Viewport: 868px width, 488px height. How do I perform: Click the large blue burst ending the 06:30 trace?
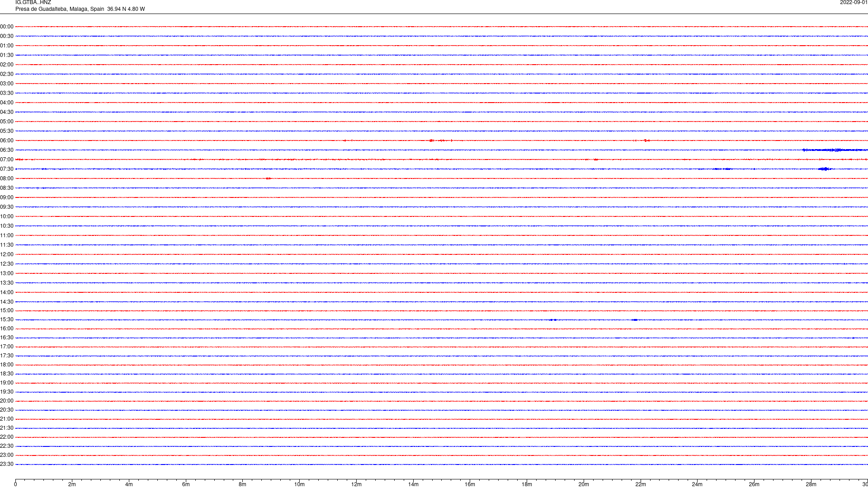[835, 150]
